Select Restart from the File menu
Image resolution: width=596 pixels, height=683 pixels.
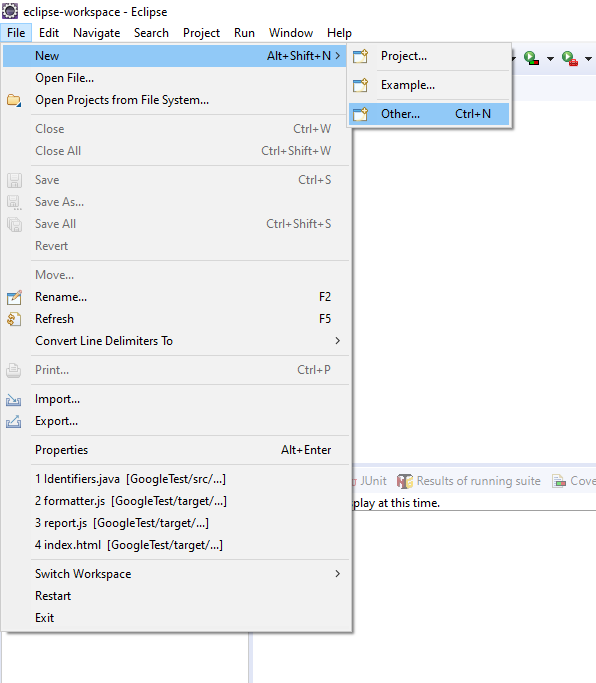(176, 596)
